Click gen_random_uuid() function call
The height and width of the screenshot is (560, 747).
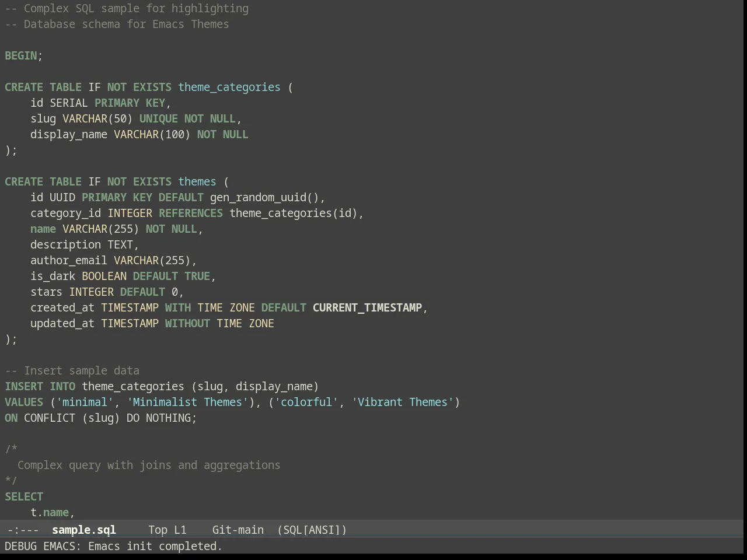[264, 197]
